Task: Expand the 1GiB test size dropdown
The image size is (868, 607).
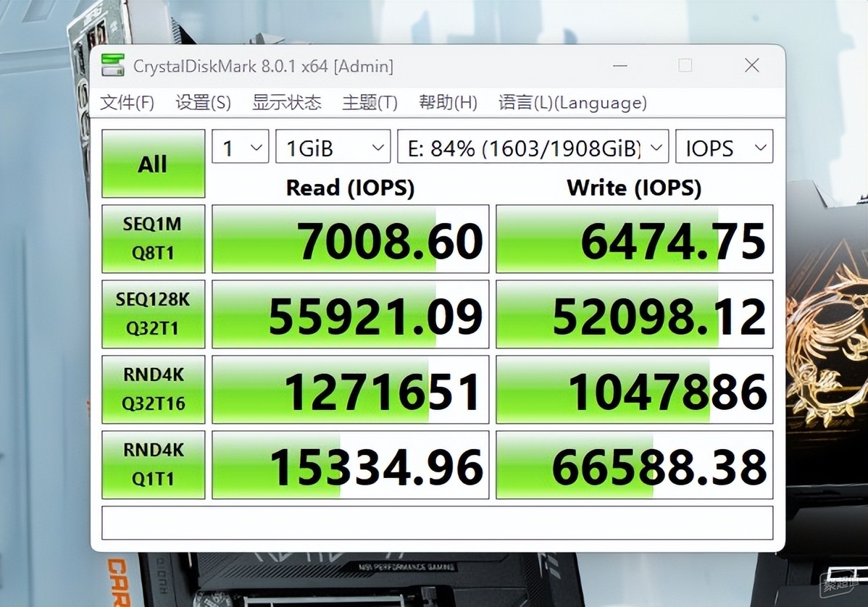Action: 333,148
